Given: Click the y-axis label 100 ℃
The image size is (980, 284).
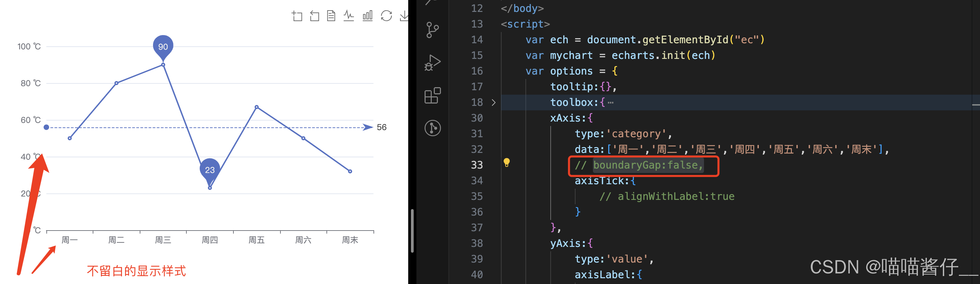Looking at the screenshot, I should tap(29, 46).
